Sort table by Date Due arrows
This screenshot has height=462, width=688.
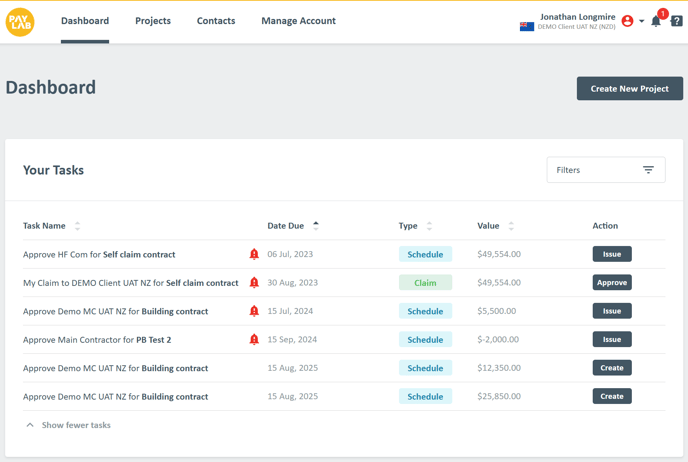tap(315, 226)
